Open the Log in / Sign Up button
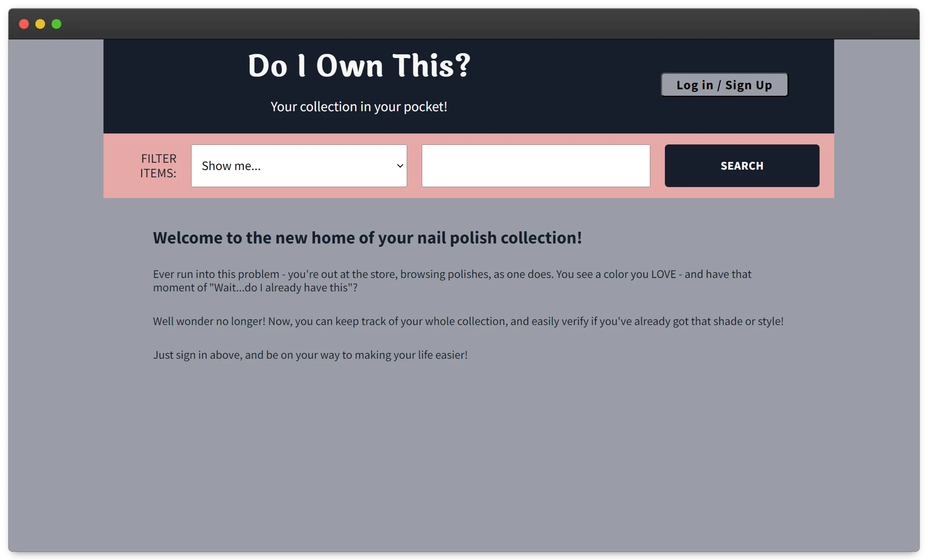 pyautogui.click(x=724, y=85)
